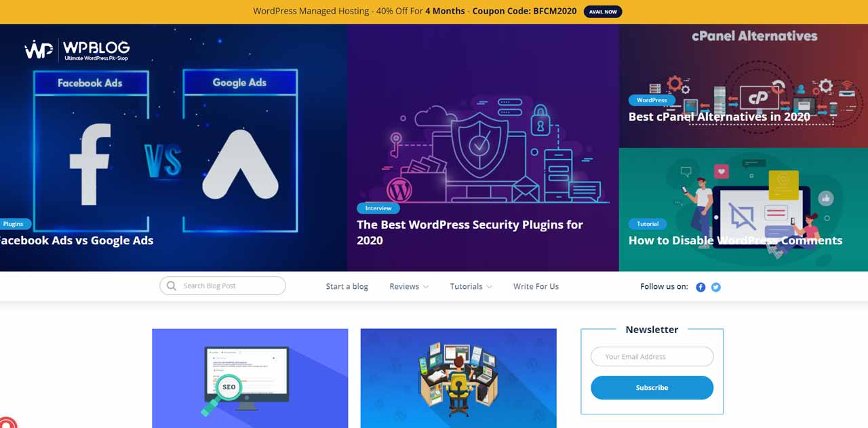
Task: Expand the Tutorials dropdown menu
Action: (x=471, y=286)
